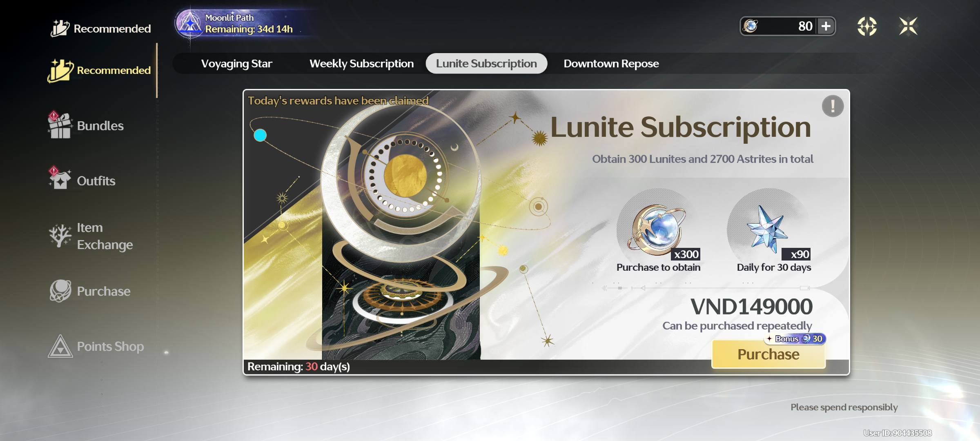This screenshot has width=980, height=441.
Task: Open the circular crosshair icon near currency
Action: click(x=866, y=27)
